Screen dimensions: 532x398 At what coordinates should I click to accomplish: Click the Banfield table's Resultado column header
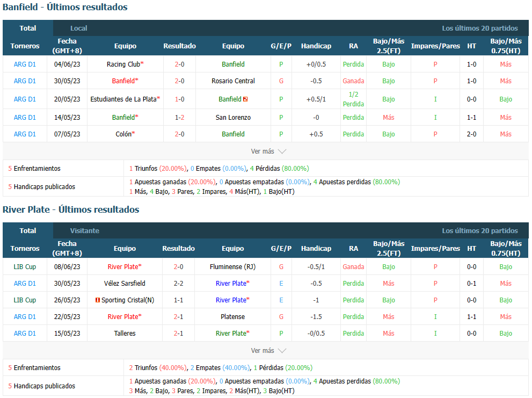(179, 46)
